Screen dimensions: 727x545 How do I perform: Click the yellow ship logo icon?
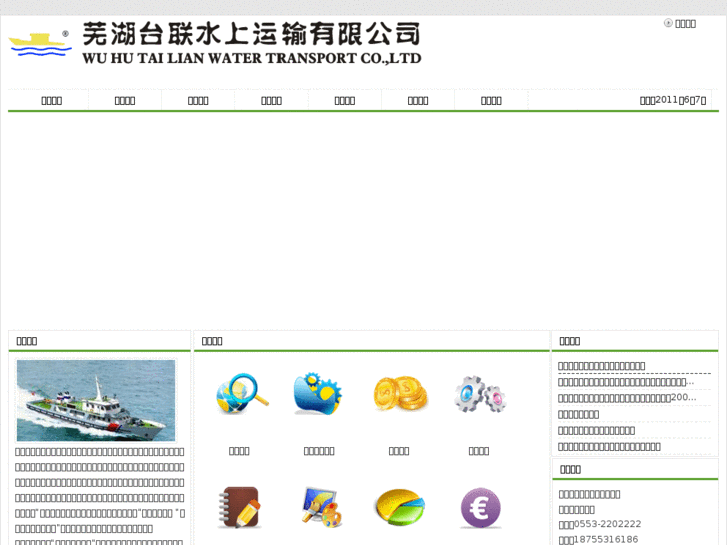click(40, 44)
